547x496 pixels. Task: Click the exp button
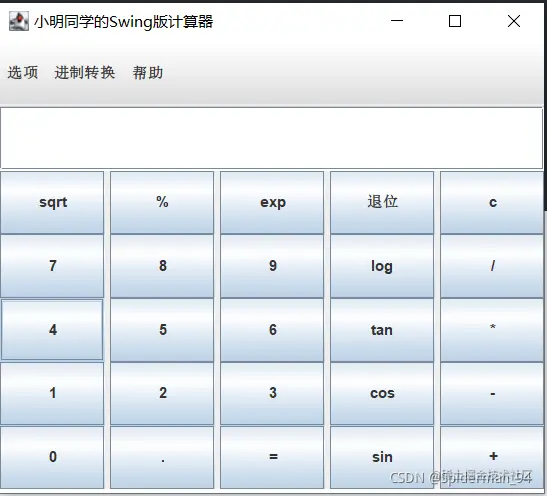click(x=272, y=202)
